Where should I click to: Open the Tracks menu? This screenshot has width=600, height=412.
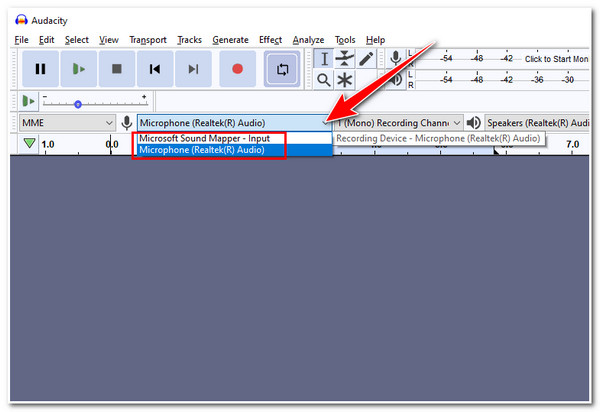tap(189, 40)
